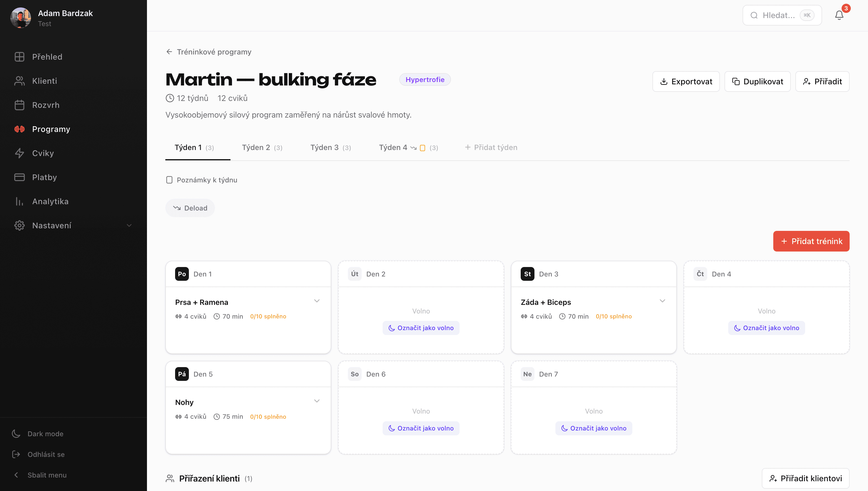Click the Platby credit card icon
The height and width of the screenshot is (491, 868).
(20, 177)
